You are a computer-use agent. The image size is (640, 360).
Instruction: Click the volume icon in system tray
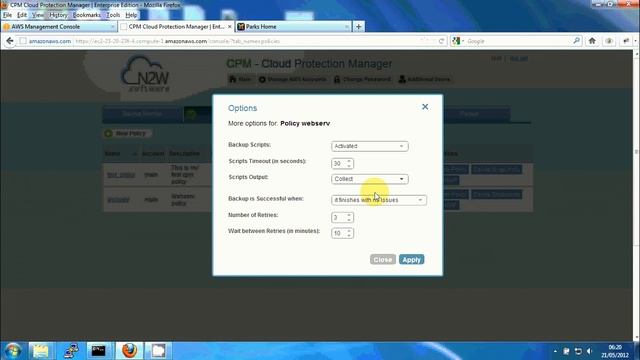(x=589, y=351)
